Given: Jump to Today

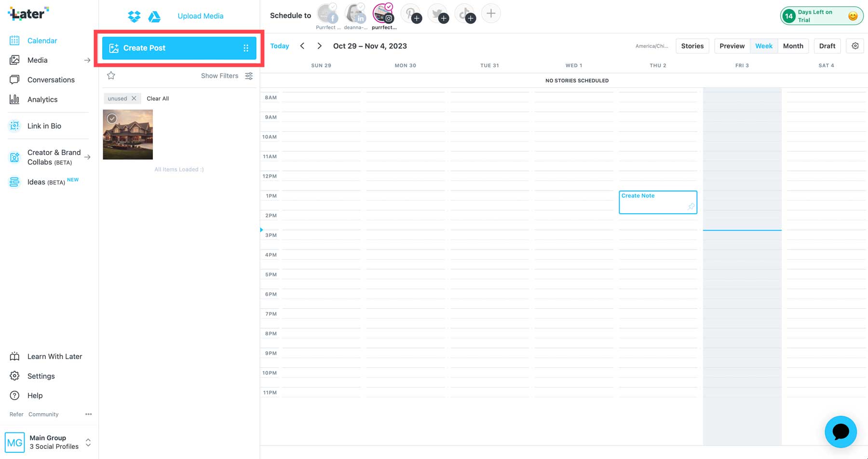Looking at the screenshot, I should (x=280, y=46).
